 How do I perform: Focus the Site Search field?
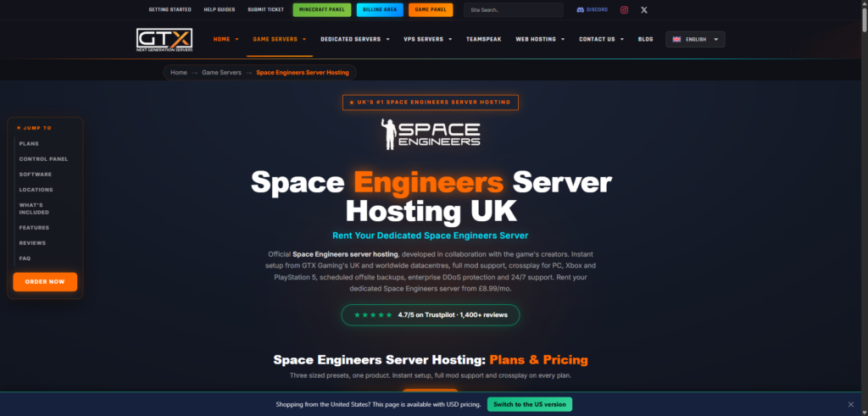point(513,10)
